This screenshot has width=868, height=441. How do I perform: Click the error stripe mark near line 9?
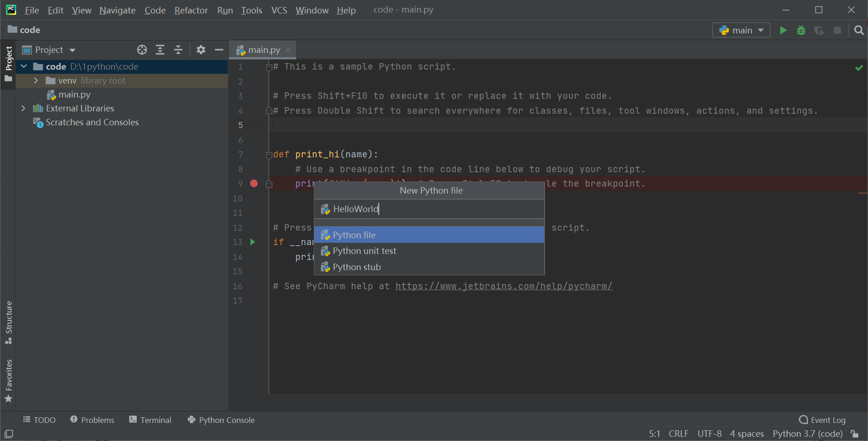click(863, 193)
